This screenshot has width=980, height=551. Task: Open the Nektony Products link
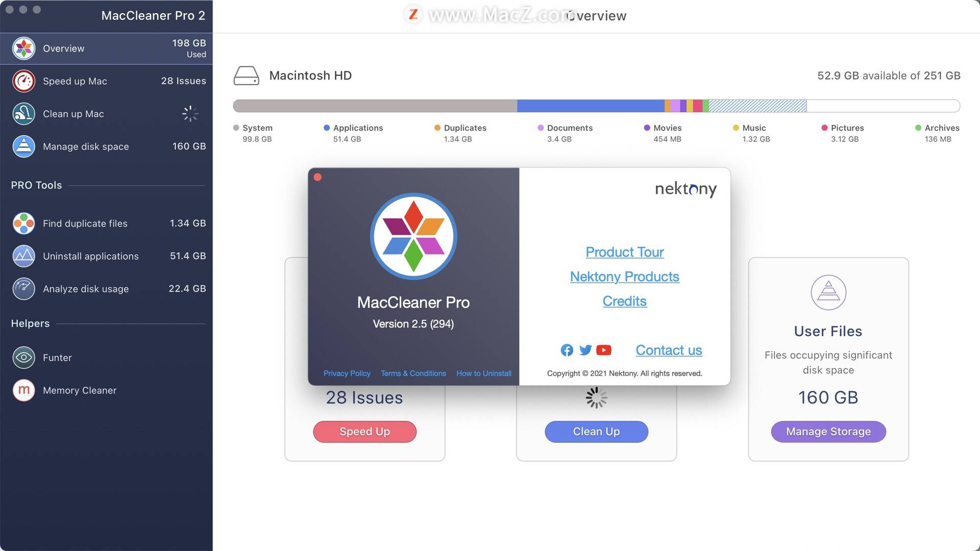(625, 277)
